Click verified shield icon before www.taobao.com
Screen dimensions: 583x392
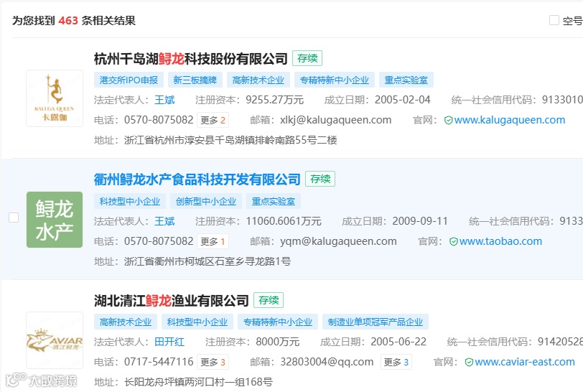coord(454,241)
